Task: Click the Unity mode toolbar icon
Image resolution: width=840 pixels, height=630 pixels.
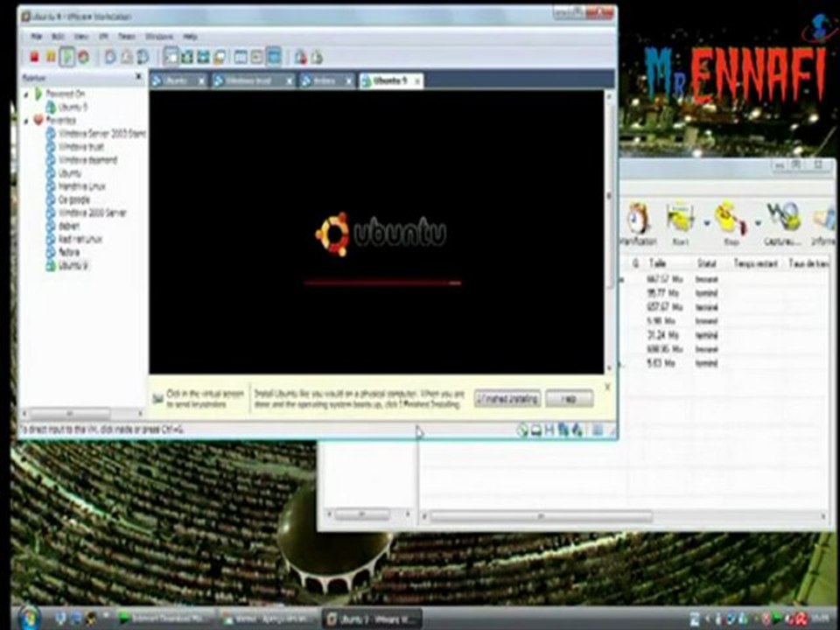Action: coord(219,56)
